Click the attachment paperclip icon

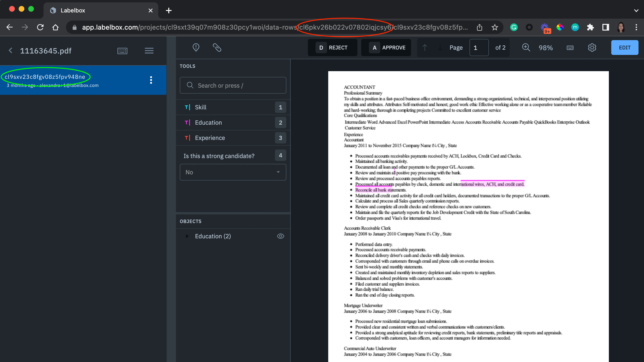pos(217,48)
